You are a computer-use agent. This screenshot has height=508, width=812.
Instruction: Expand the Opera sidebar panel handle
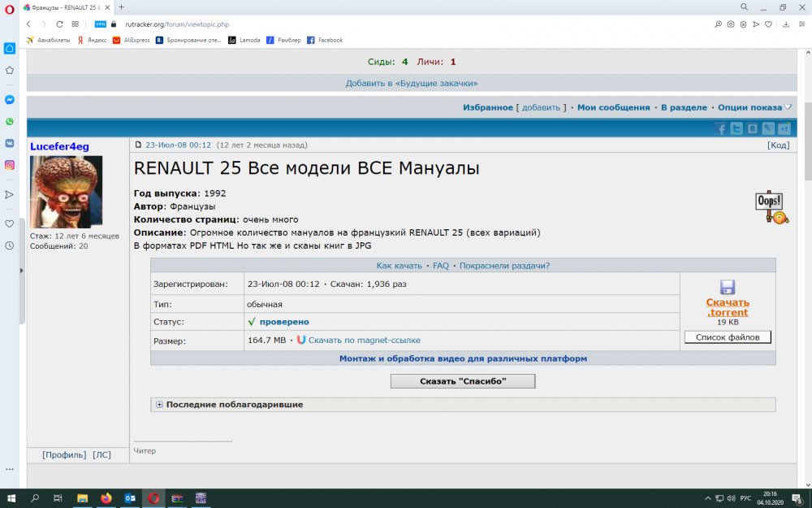tap(21, 270)
